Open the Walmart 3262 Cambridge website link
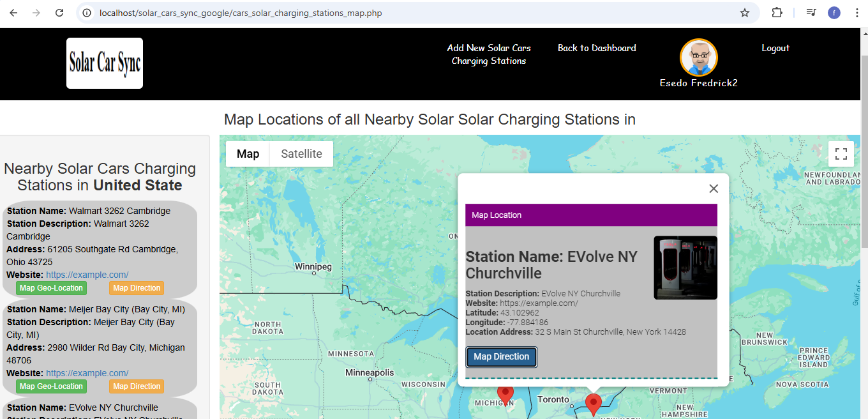The image size is (868, 419). click(87, 275)
